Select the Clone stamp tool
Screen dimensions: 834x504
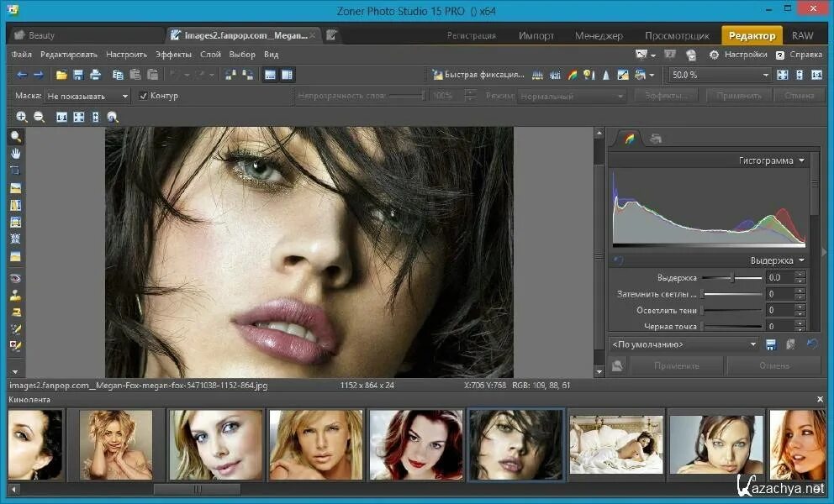point(15,296)
